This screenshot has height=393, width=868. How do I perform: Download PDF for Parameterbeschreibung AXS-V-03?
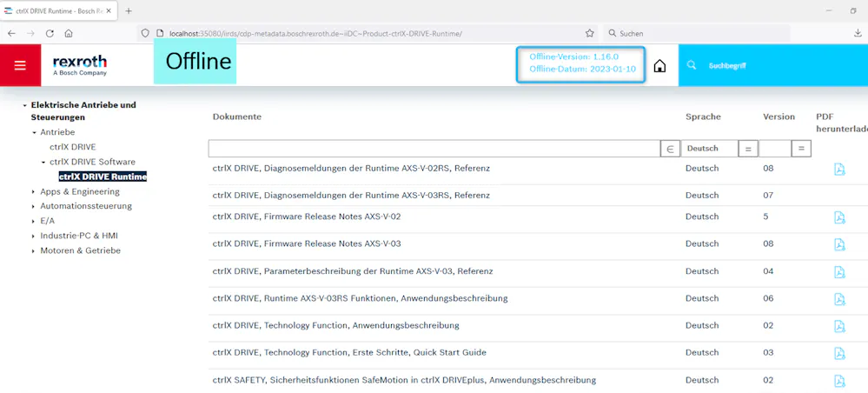click(839, 272)
